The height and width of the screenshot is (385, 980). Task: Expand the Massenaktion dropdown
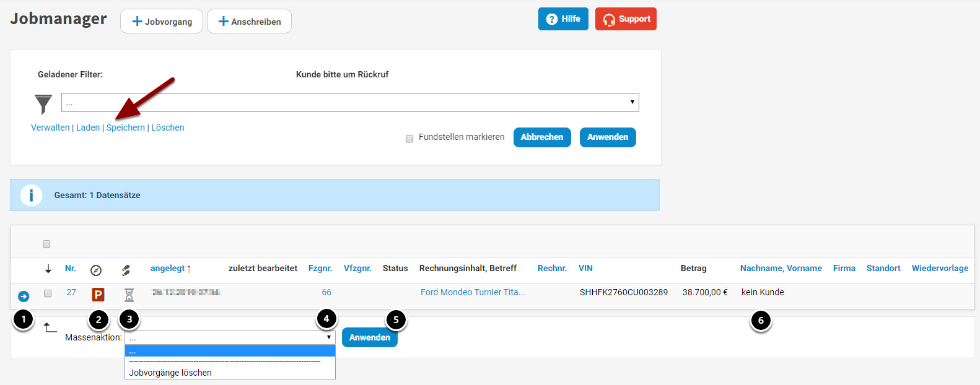point(230,338)
